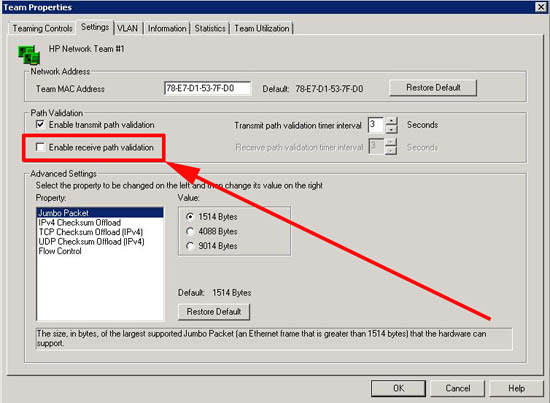View the Information tab
The height and width of the screenshot is (403, 550).
coord(167,28)
